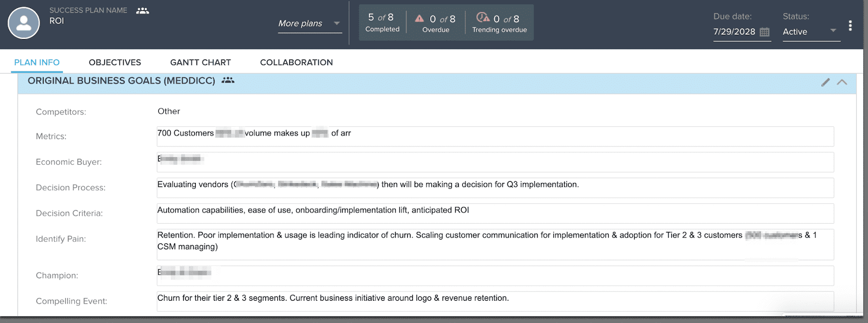Click the people icon beside Success Plan Name
The image size is (868, 323).
tap(142, 11)
